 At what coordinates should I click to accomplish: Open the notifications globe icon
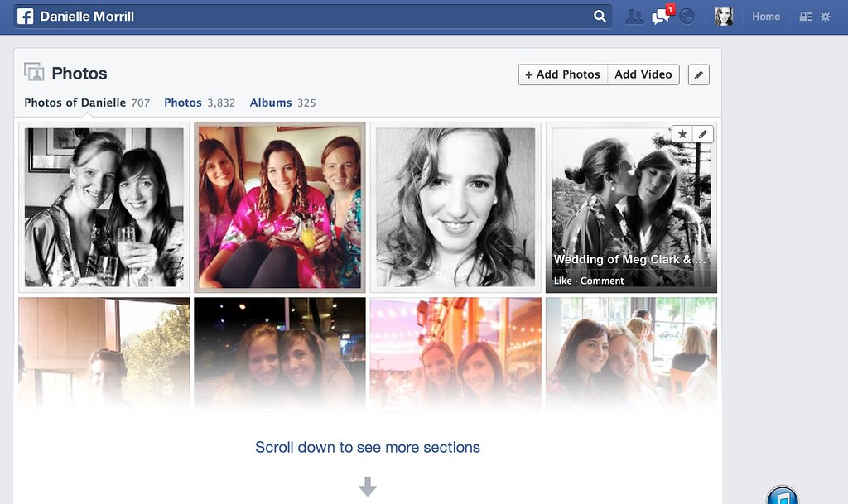(x=687, y=17)
